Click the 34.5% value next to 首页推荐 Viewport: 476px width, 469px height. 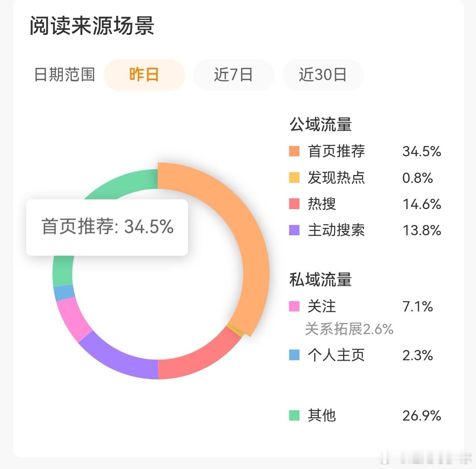click(x=422, y=151)
